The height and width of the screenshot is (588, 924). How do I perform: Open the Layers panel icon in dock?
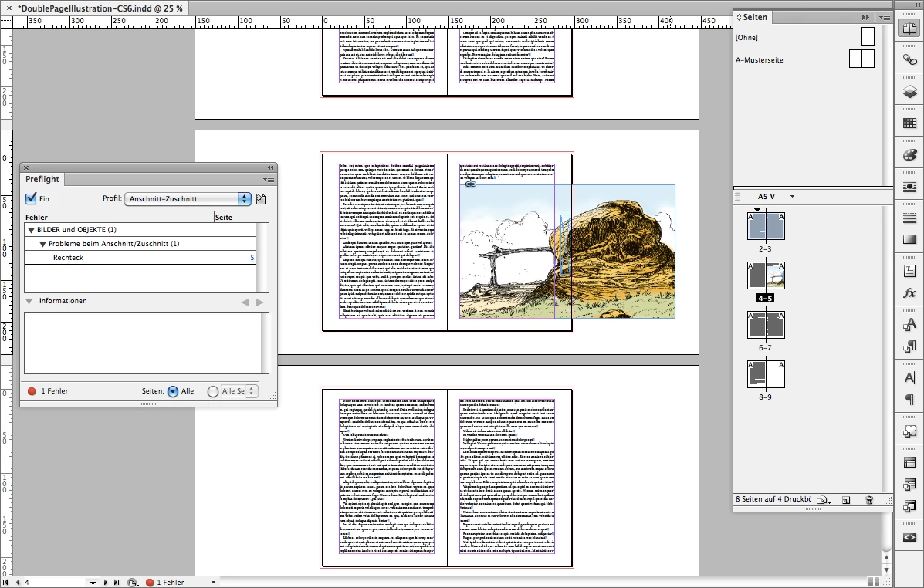click(909, 91)
